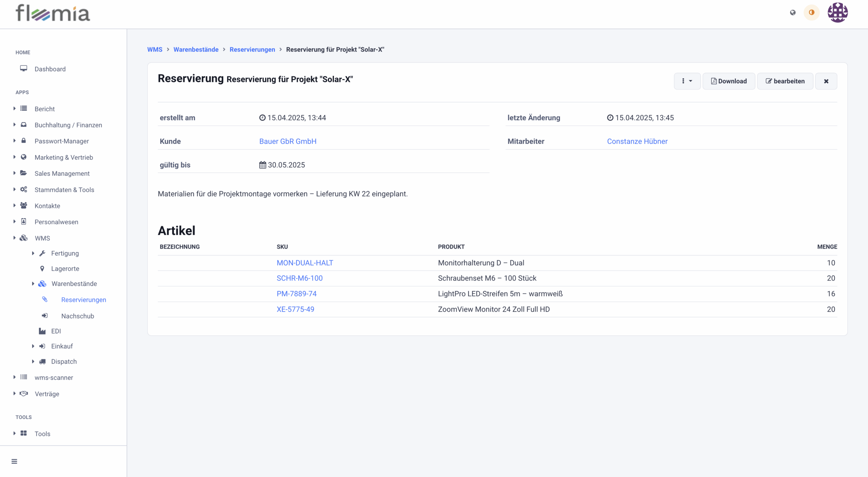Select Reservierungen sidebar item
The image size is (868, 477).
pos(83,299)
